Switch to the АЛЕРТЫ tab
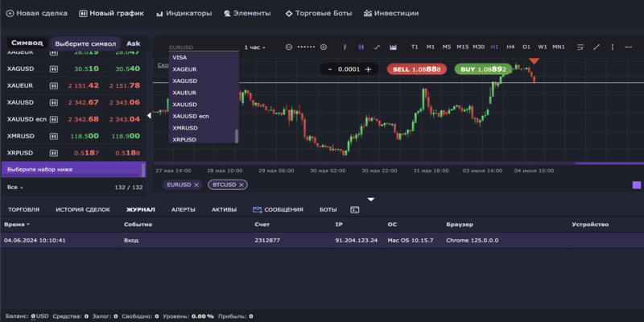Screen dimensions: 644x322 (184, 210)
